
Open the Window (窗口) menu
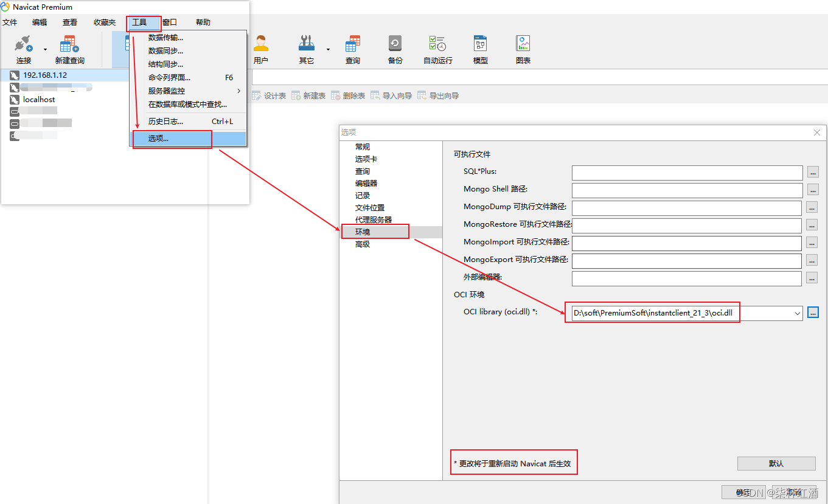point(170,22)
